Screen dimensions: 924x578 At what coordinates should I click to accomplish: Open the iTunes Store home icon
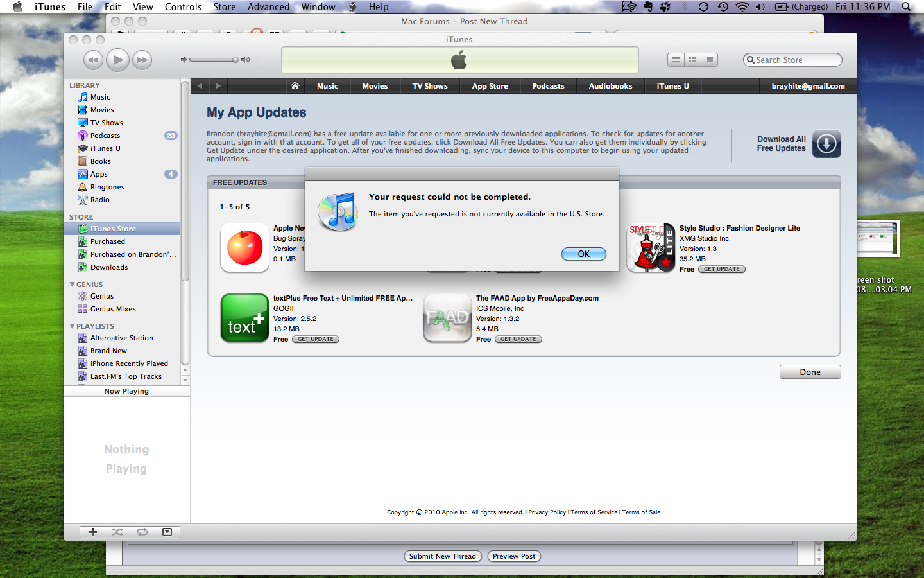(295, 85)
